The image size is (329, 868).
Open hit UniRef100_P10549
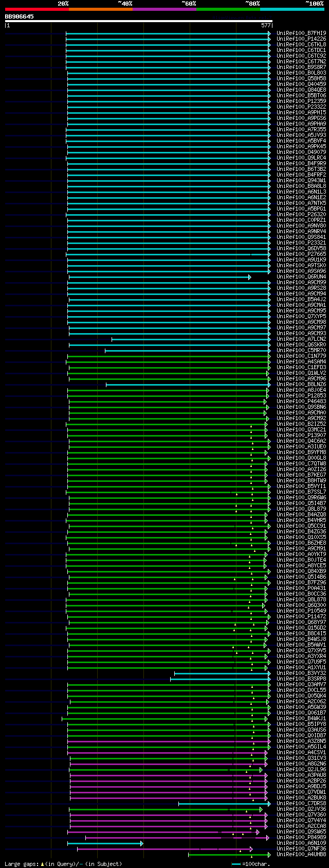301,611
